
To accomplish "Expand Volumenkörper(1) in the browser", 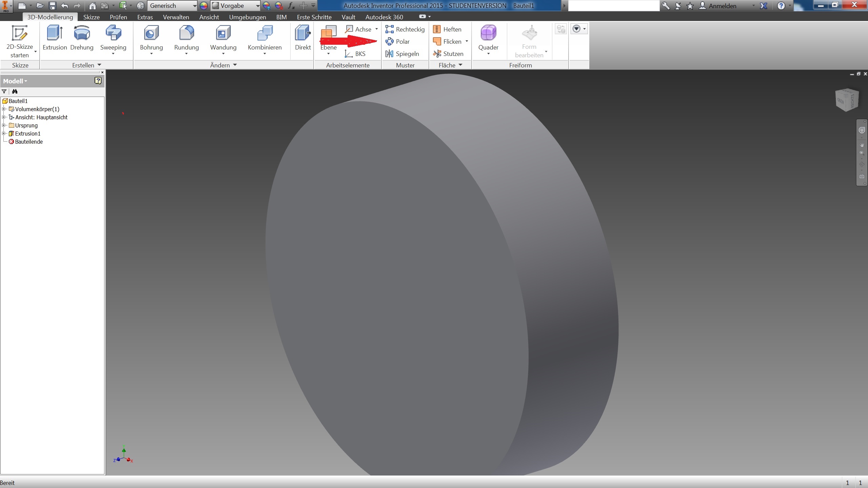I will click(4, 109).
